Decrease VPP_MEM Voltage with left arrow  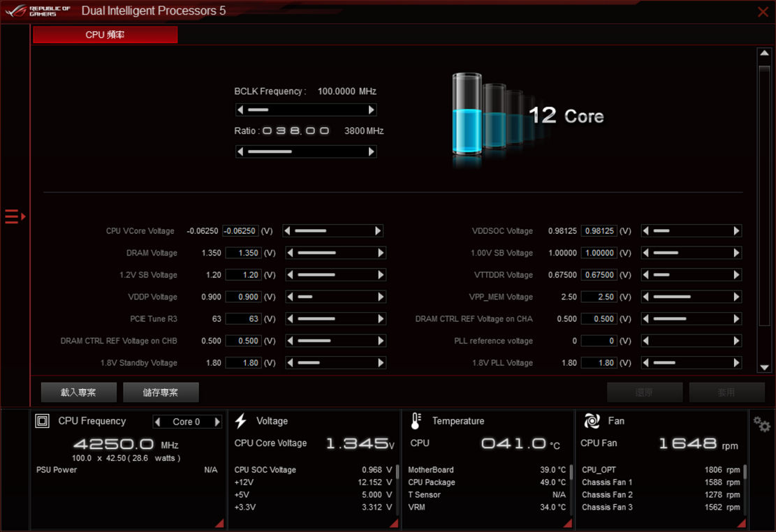tap(646, 297)
